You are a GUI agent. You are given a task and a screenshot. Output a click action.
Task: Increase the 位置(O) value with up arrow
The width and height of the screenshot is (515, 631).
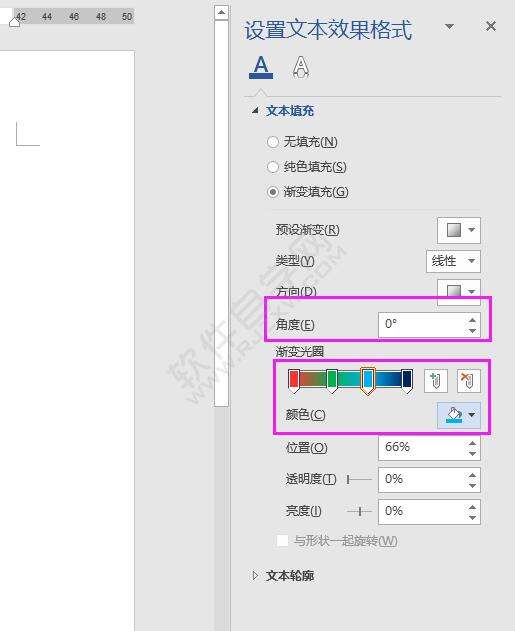coord(472,443)
